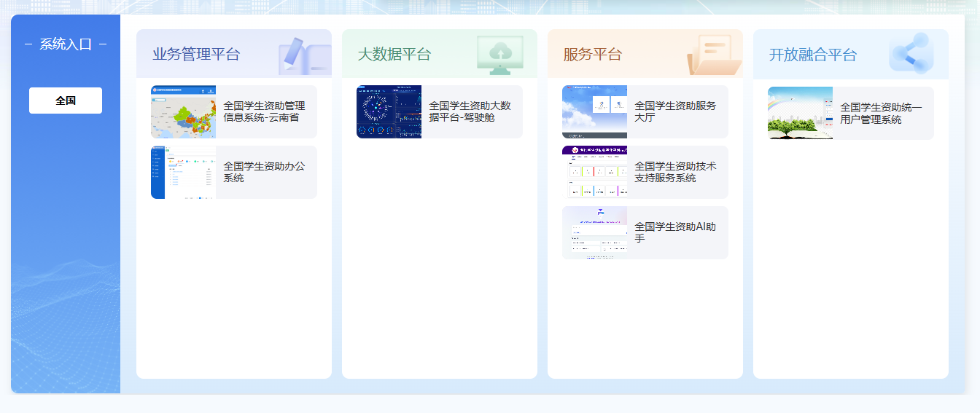Enter 全国学生资助统一用户管理系统 text link
This screenshot has width=980, height=413.
(x=881, y=113)
